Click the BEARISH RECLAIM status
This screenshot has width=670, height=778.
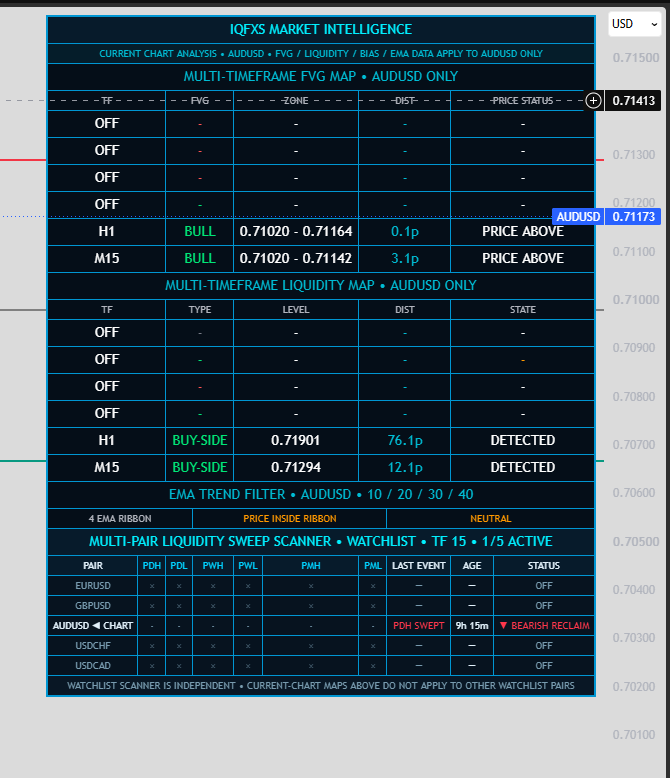click(x=544, y=626)
